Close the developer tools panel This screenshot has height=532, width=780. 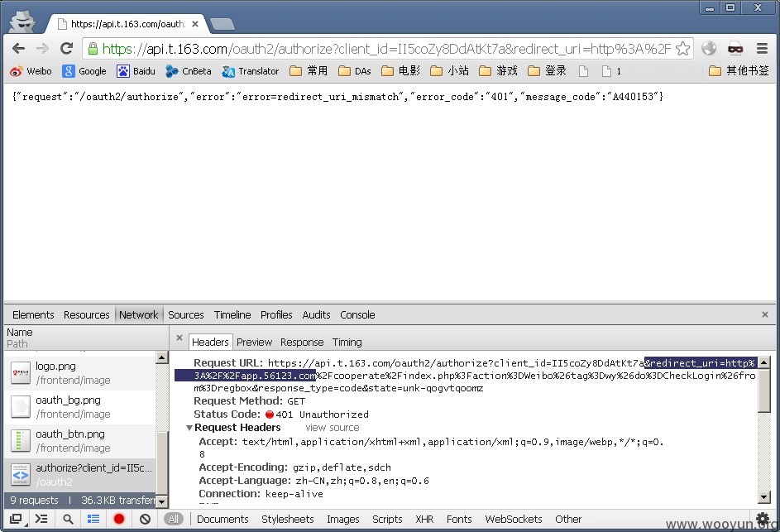[765, 314]
